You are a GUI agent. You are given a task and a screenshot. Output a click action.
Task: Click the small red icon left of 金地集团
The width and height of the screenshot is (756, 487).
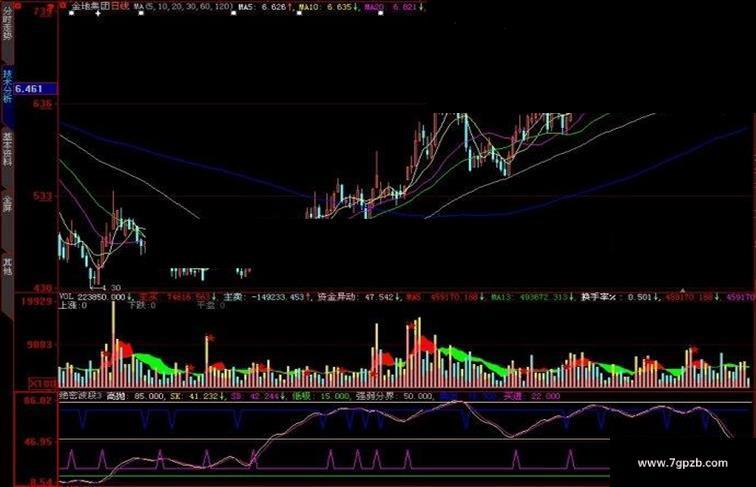[63, 6]
